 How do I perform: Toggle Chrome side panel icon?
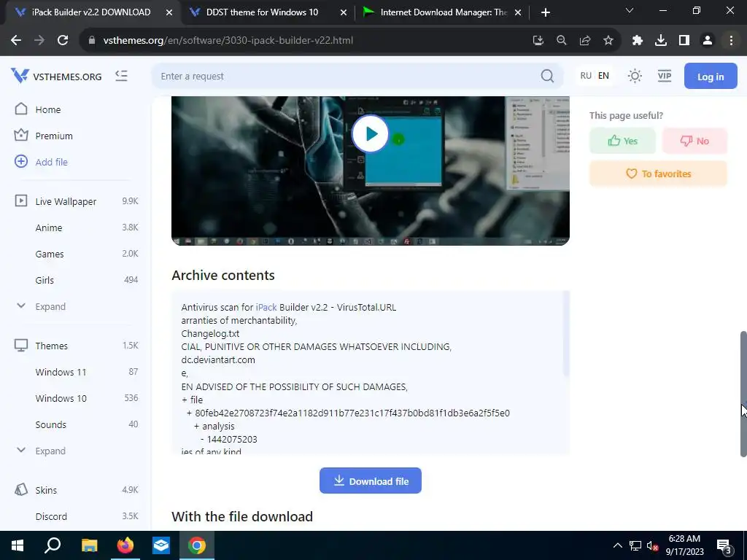[x=684, y=41]
